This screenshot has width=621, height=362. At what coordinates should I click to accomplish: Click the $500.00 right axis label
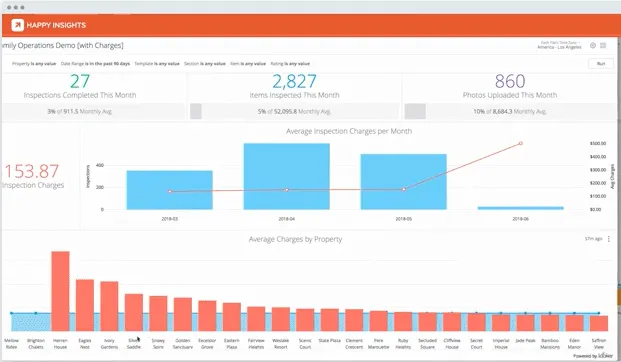tap(598, 143)
